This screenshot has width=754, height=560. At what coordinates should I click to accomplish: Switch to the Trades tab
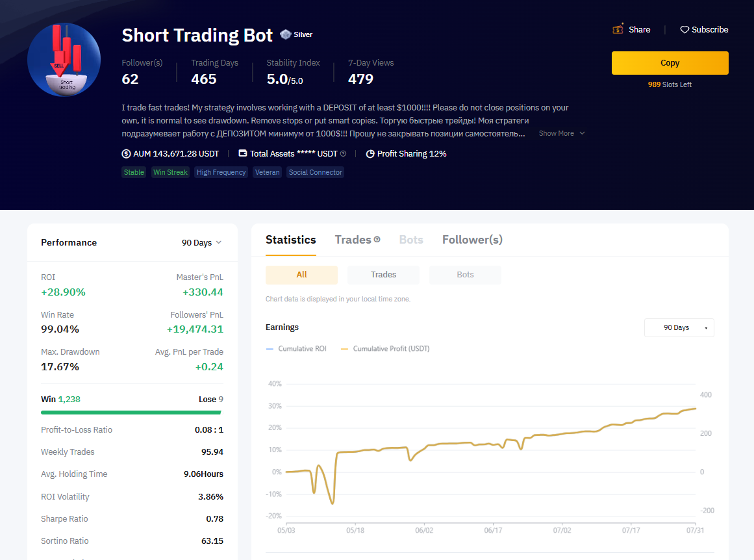point(353,240)
